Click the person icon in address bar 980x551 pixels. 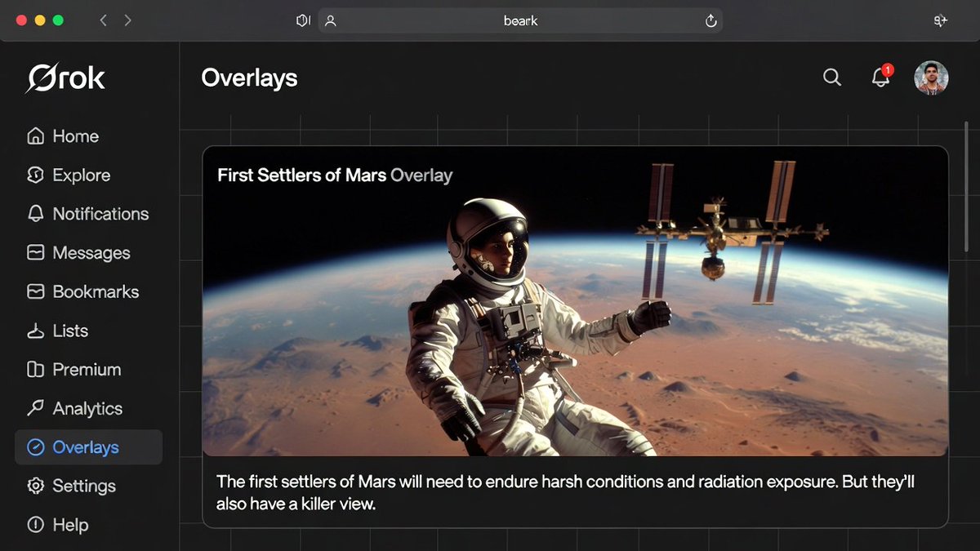pos(330,20)
